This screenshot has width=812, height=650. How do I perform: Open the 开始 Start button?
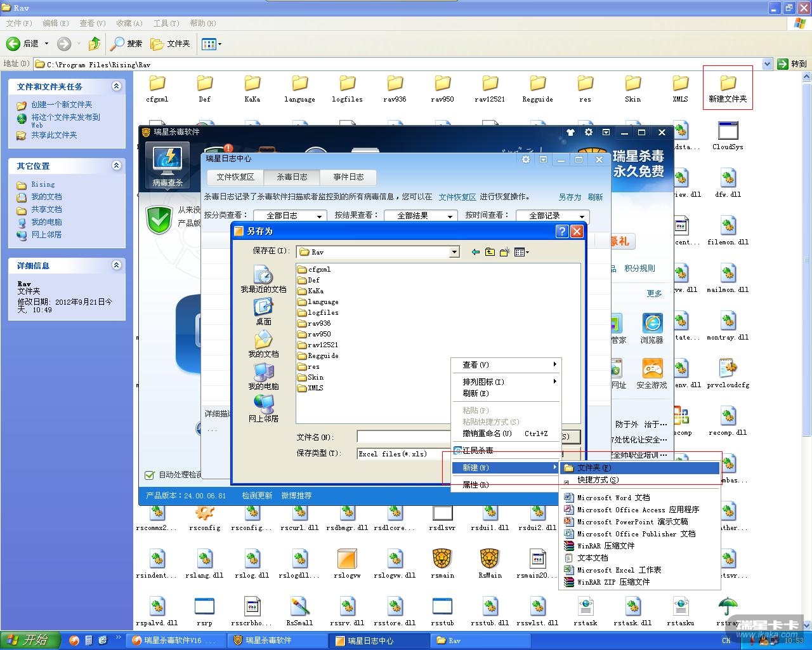point(30,640)
